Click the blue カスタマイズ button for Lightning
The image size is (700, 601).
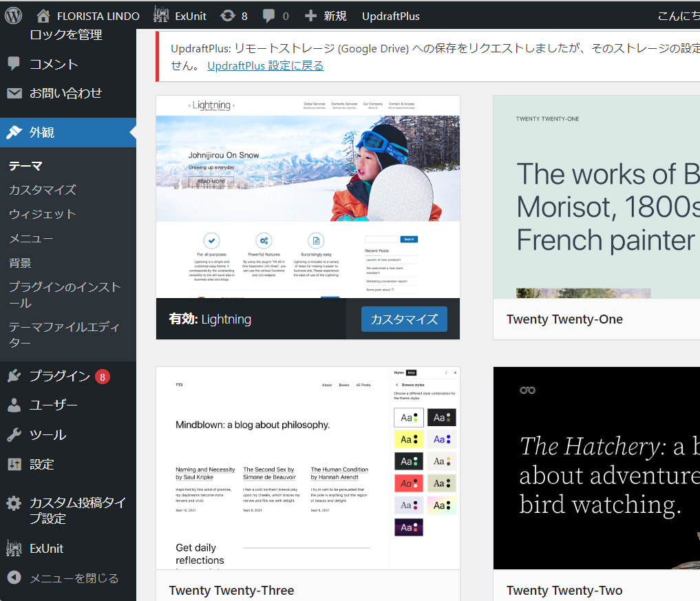(x=404, y=319)
